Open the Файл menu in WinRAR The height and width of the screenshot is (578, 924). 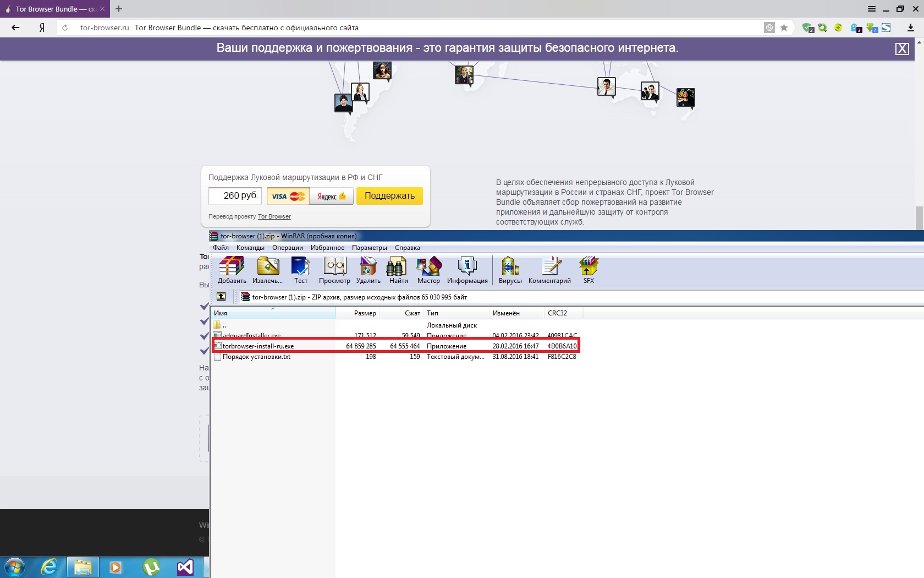pyautogui.click(x=221, y=248)
